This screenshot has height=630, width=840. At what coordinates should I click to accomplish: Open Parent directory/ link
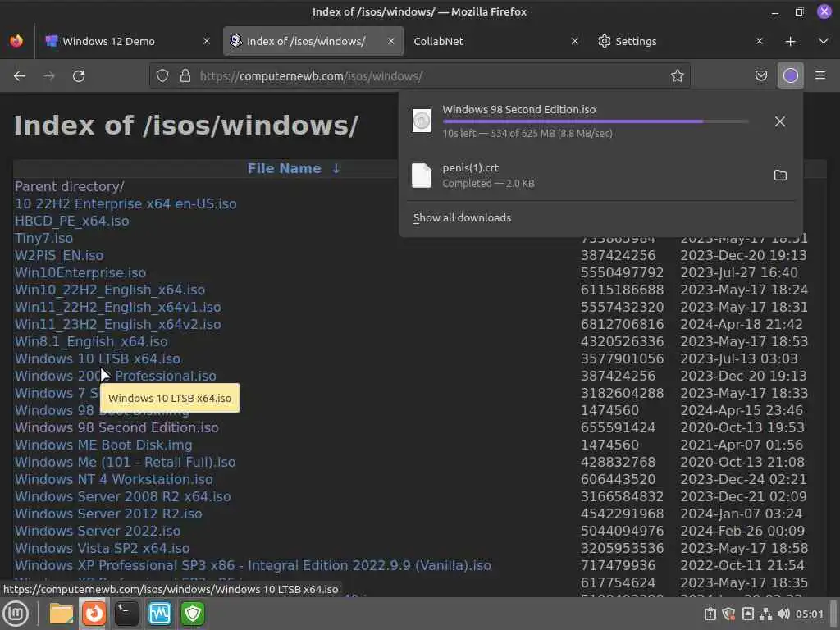tap(70, 186)
